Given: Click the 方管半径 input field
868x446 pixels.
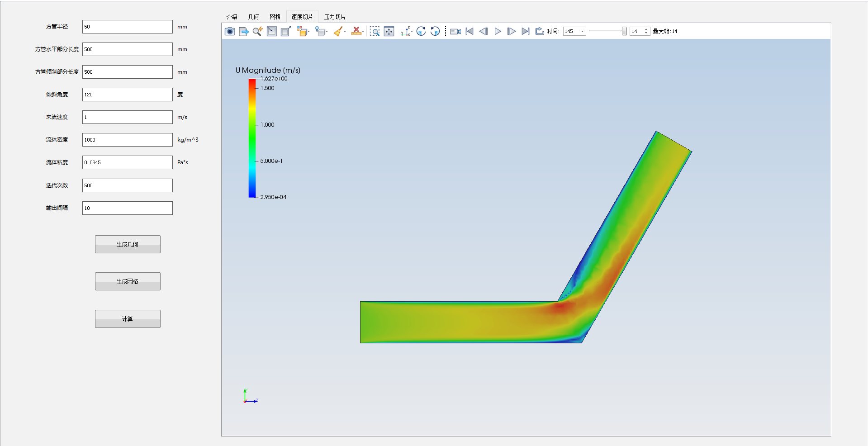Looking at the screenshot, I should 128,27.
